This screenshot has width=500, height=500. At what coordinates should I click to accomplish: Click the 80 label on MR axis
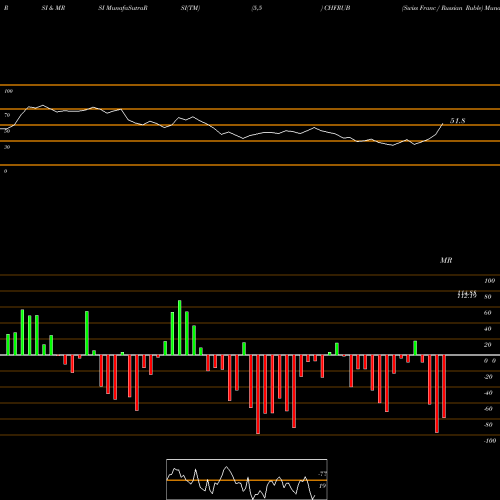click(x=488, y=297)
